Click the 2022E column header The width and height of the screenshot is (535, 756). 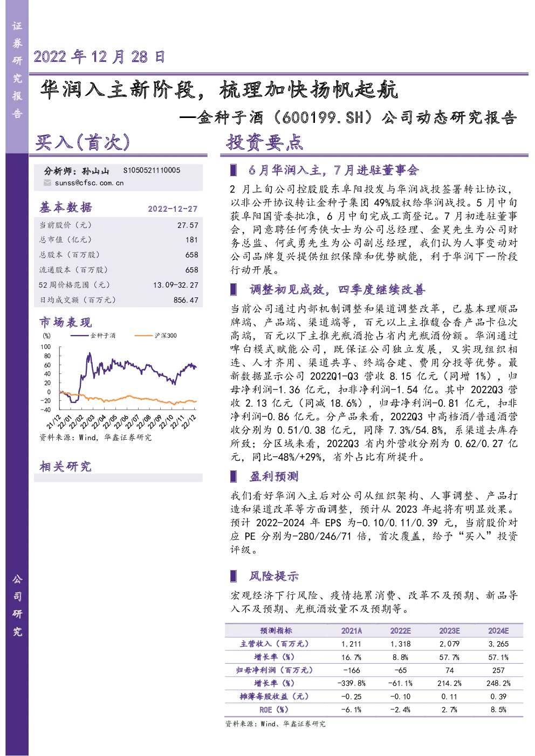(x=401, y=630)
